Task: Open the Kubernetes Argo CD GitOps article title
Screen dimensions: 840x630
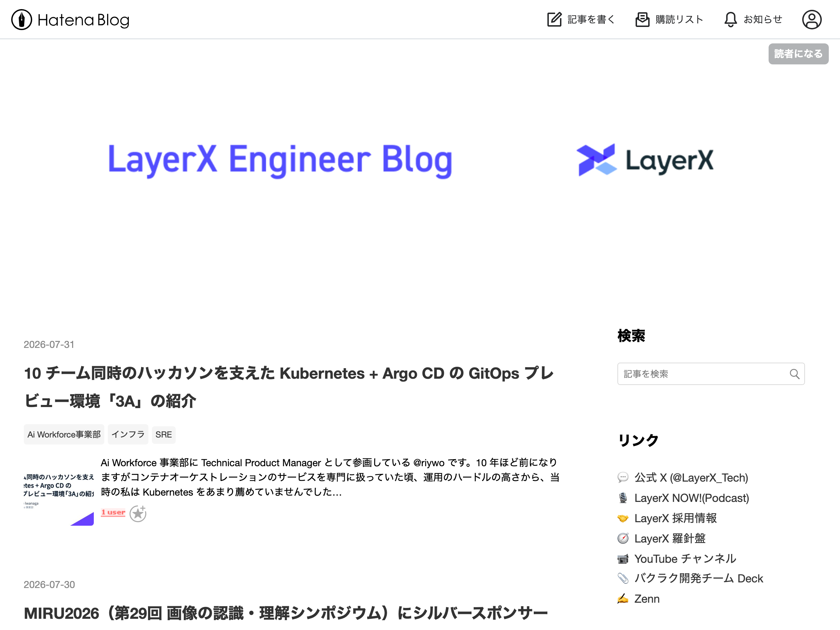Action: pos(289,387)
